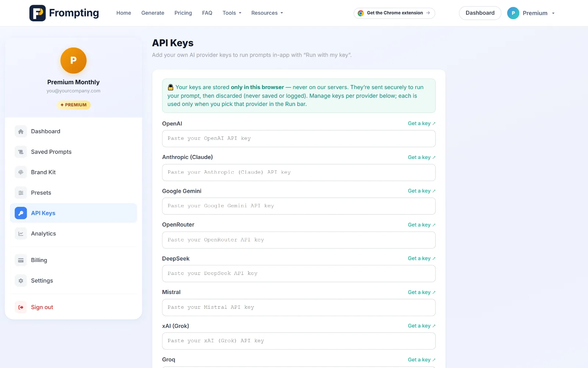Image resolution: width=588 pixels, height=368 pixels.
Task: Focus the Google Gemini API key field
Action: pyautogui.click(x=299, y=206)
